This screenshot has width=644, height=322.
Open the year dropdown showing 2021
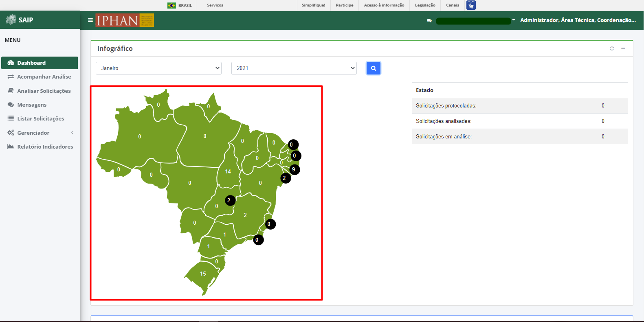(x=294, y=68)
